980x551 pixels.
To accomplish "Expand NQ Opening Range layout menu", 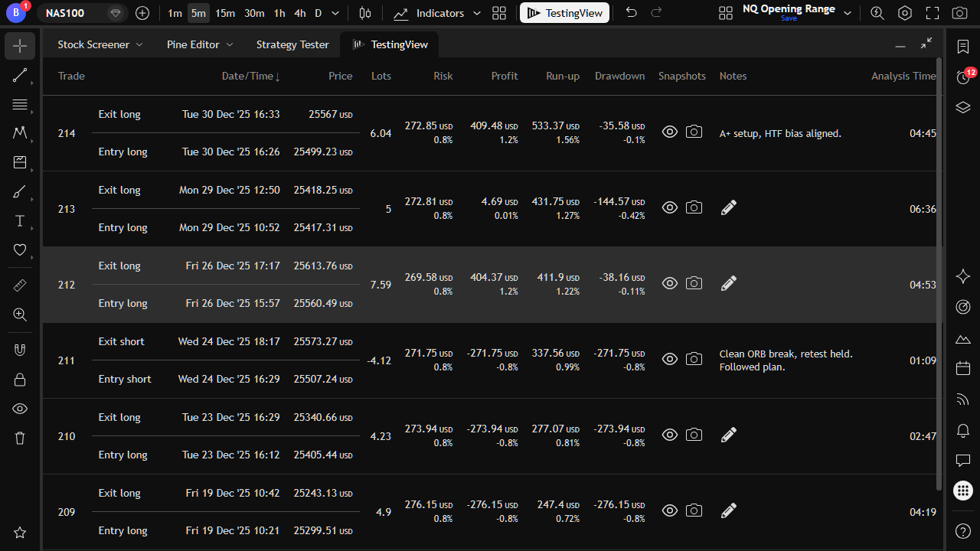I will pyautogui.click(x=848, y=13).
